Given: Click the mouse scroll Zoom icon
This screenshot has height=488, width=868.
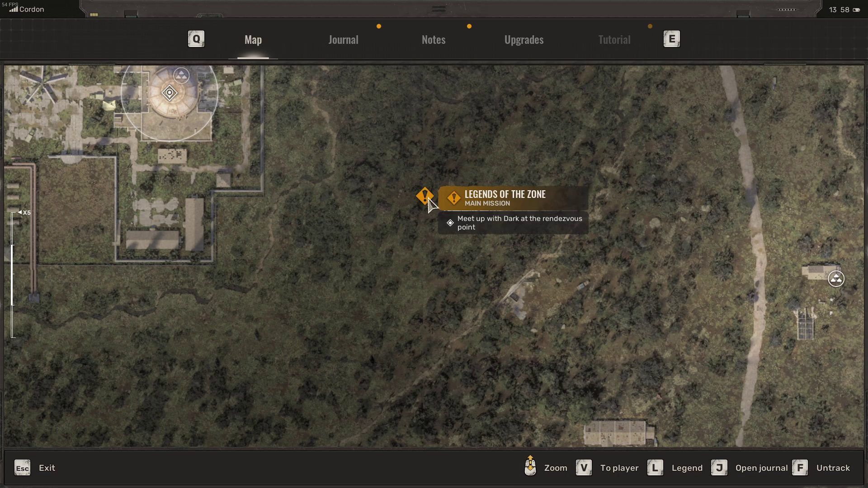Looking at the screenshot, I should pyautogui.click(x=530, y=467).
